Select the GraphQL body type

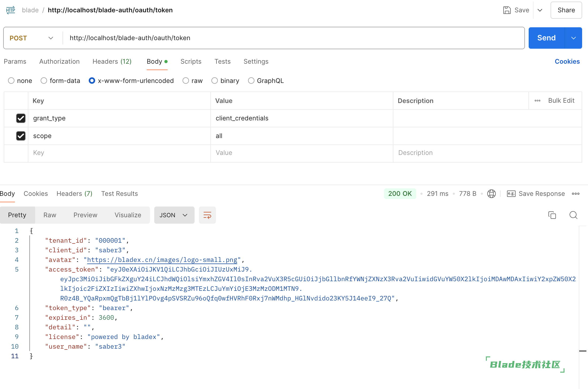click(x=251, y=81)
